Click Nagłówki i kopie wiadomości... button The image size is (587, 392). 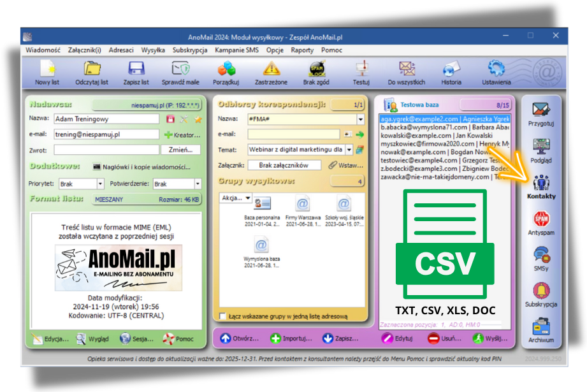(x=141, y=167)
